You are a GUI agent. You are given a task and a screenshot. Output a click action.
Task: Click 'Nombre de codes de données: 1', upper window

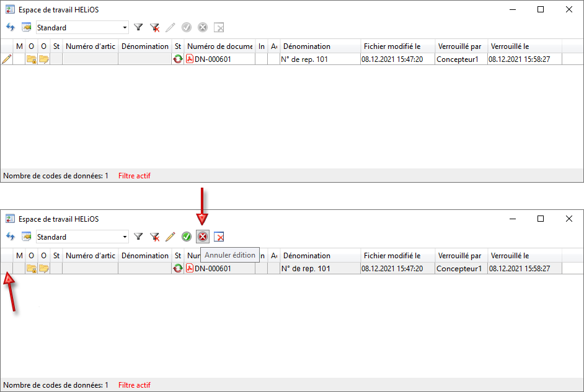point(56,176)
